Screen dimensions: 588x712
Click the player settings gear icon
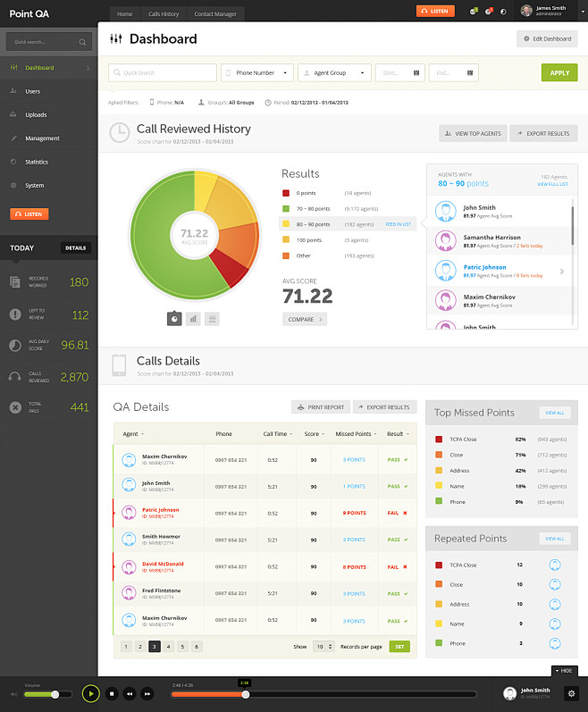coord(571,693)
